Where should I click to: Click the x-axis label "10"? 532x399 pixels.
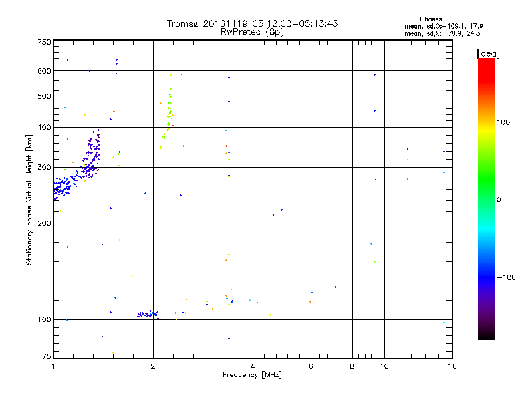click(384, 366)
